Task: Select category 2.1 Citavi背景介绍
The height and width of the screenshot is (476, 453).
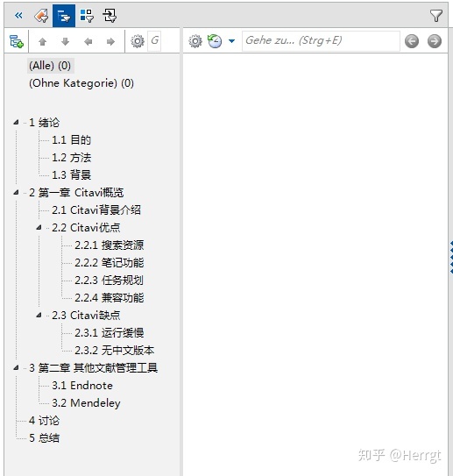Action: pos(96,210)
